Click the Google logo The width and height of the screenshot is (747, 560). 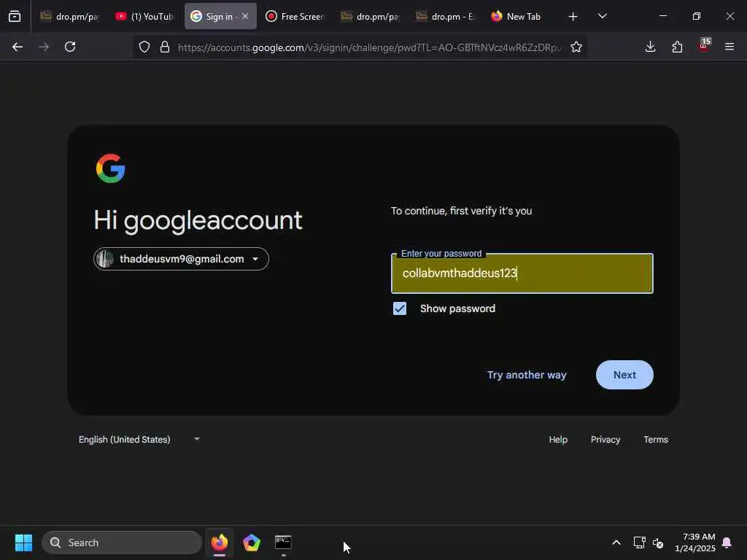click(x=111, y=168)
